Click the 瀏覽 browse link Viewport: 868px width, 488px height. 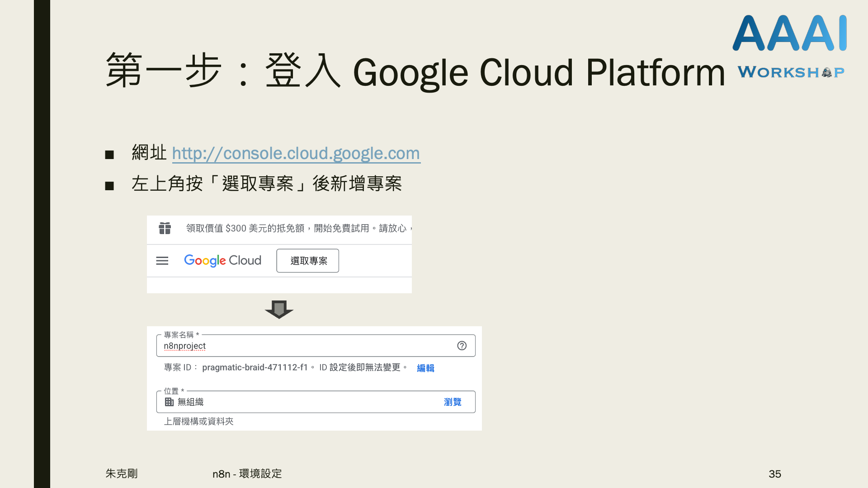[453, 402]
